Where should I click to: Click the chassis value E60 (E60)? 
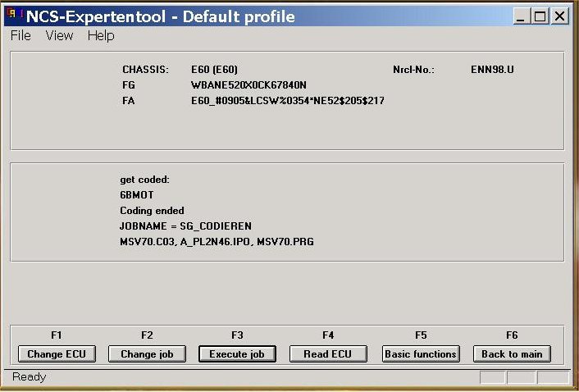coord(214,70)
